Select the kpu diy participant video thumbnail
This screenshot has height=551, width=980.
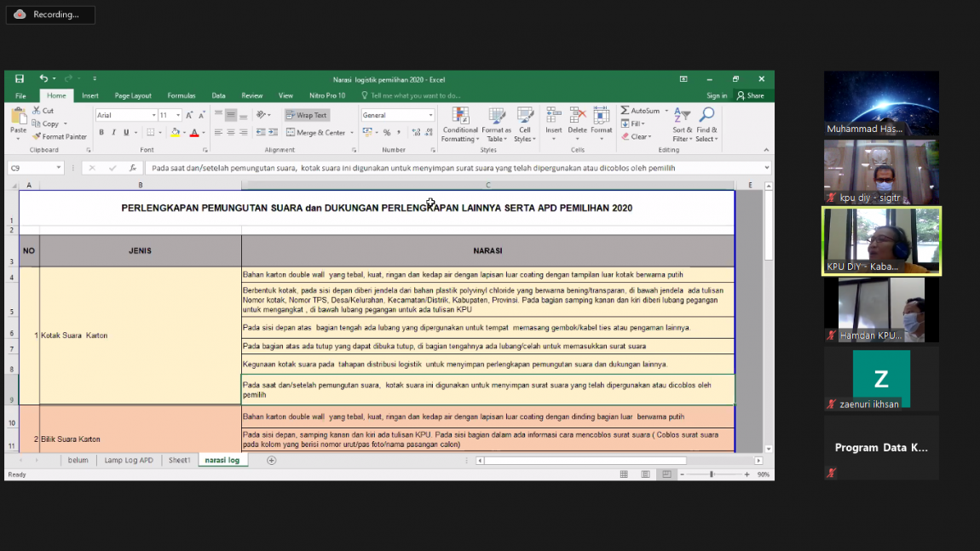881,172
